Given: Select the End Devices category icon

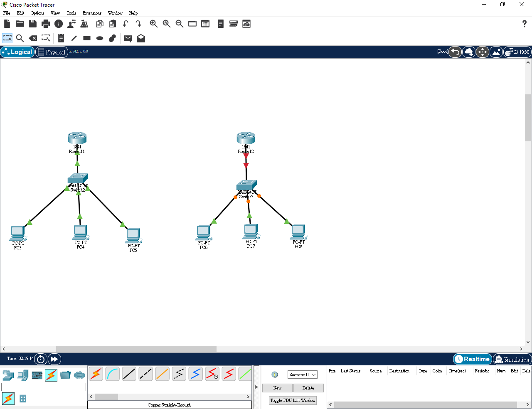Looking at the screenshot, I should [x=23, y=375].
